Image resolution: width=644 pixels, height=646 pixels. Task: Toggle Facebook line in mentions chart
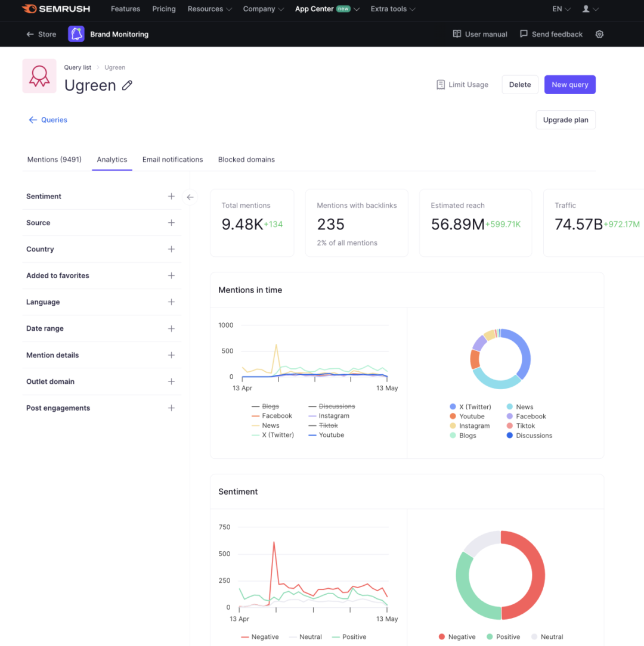point(272,416)
